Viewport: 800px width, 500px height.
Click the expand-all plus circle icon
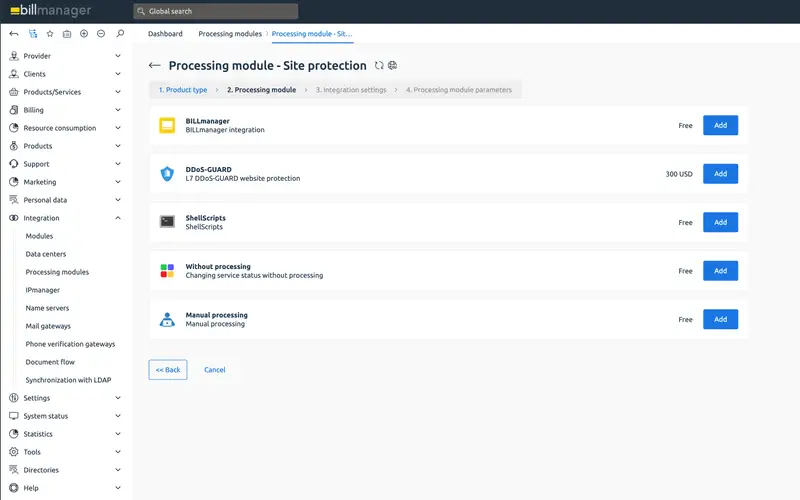point(84,34)
